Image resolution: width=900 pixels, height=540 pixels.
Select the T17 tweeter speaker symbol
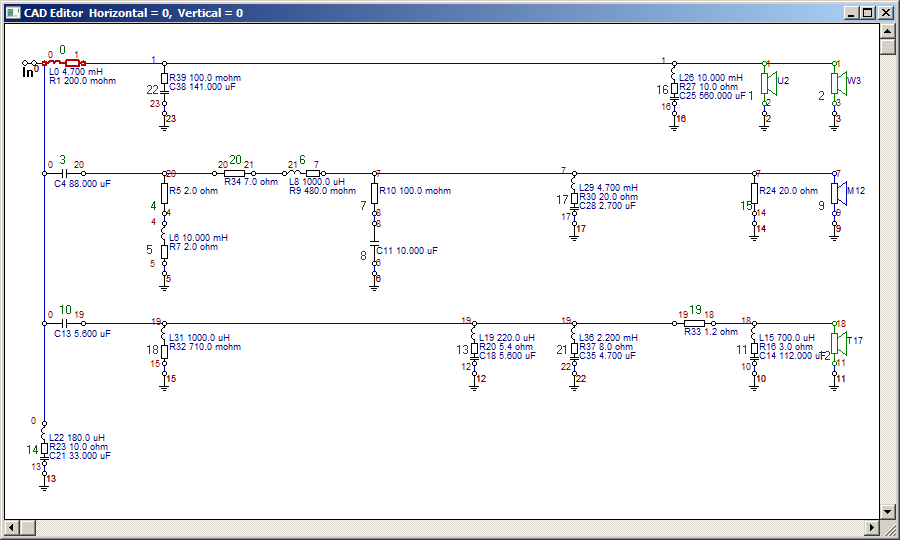pos(838,344)
